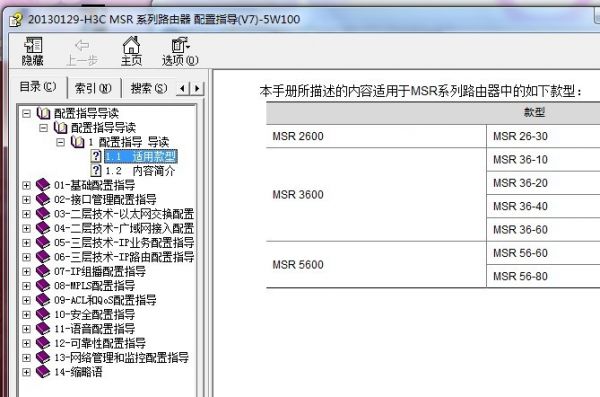Click the purple book icon for 04-二层技术-广域网接入配置
The height and width of the screenshot is (397, 600).
(43, 228)
